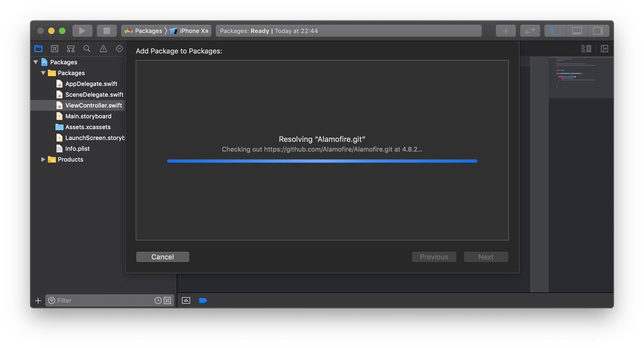This screenshot has height=348, width=644.
Task: Click the blue resolving progress bar
Action: [322, 161]
